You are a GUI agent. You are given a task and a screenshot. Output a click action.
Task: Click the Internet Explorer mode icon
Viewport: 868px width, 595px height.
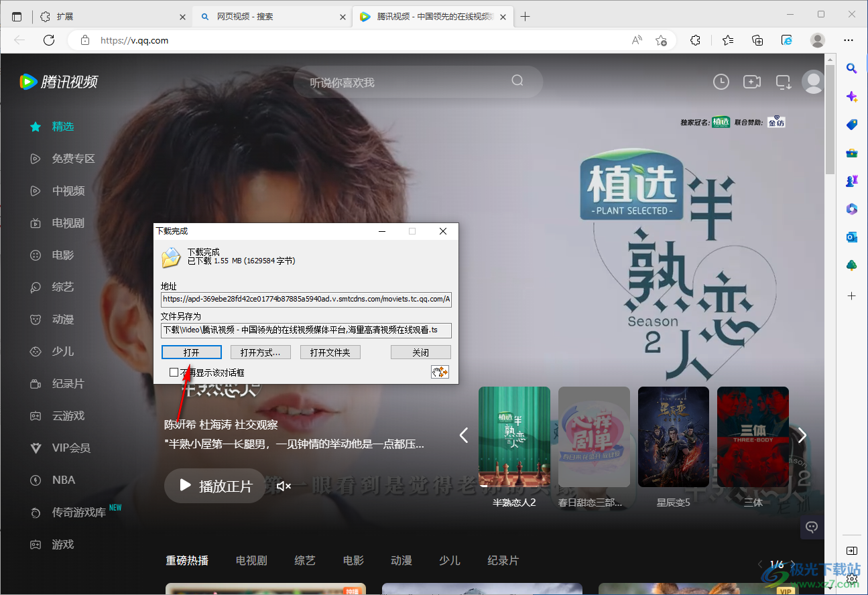[x=788, y=40]
